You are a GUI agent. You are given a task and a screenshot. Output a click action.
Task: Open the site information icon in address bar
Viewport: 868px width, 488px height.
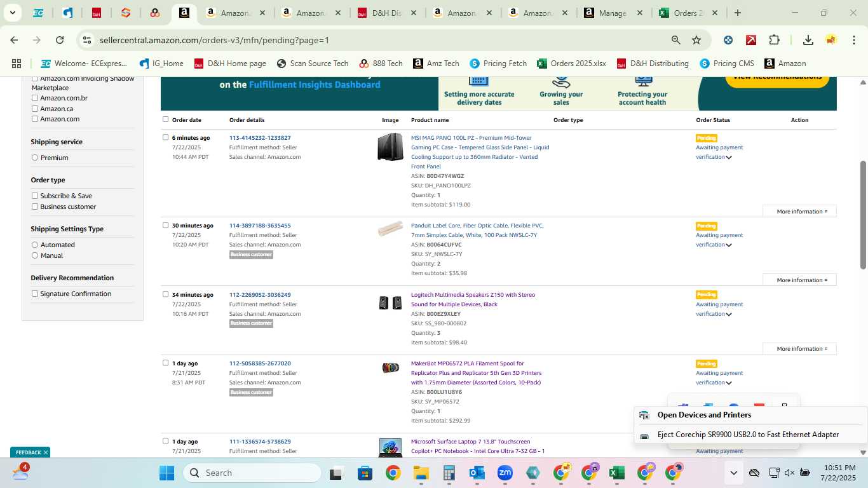[87, 40]
